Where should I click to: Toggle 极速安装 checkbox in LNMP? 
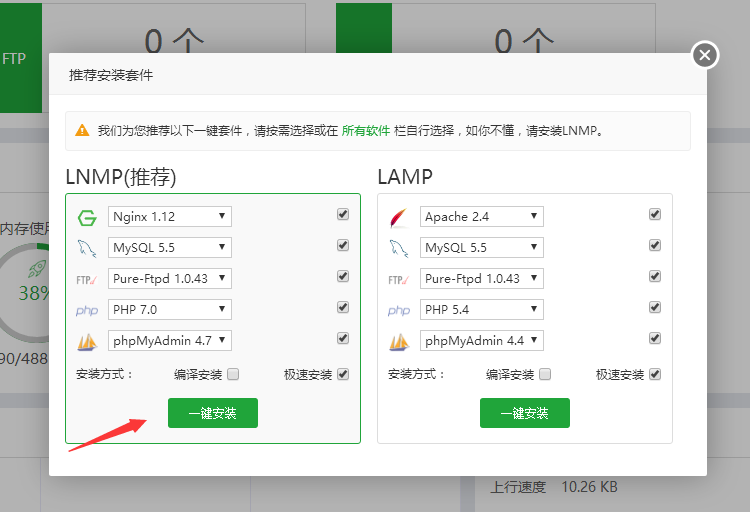tap(342, 374)
